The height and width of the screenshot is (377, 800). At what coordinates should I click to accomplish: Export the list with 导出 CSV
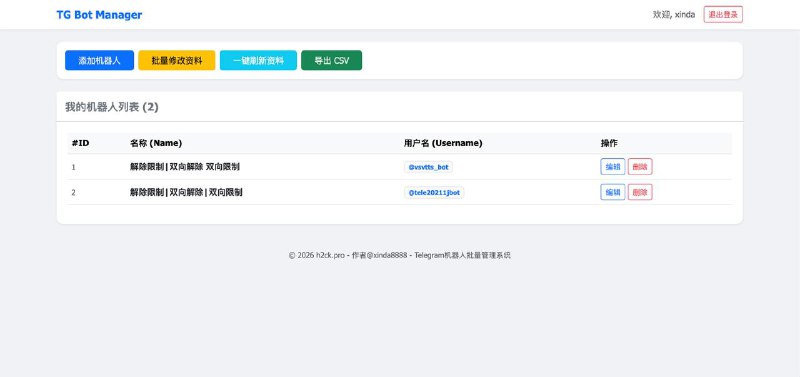332,60
